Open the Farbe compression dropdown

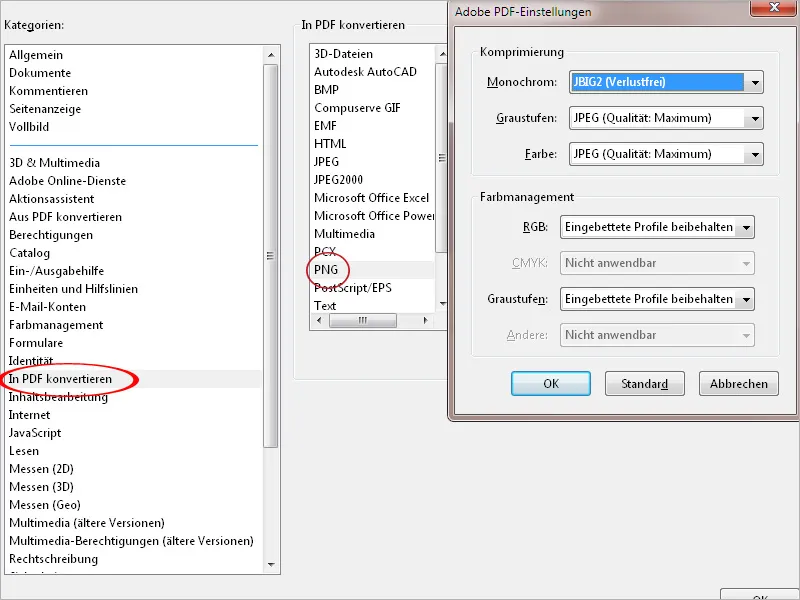coord(666,154)
